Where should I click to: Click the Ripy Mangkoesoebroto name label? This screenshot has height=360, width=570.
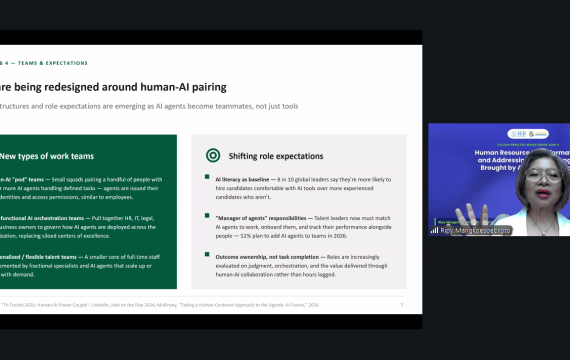475,231
